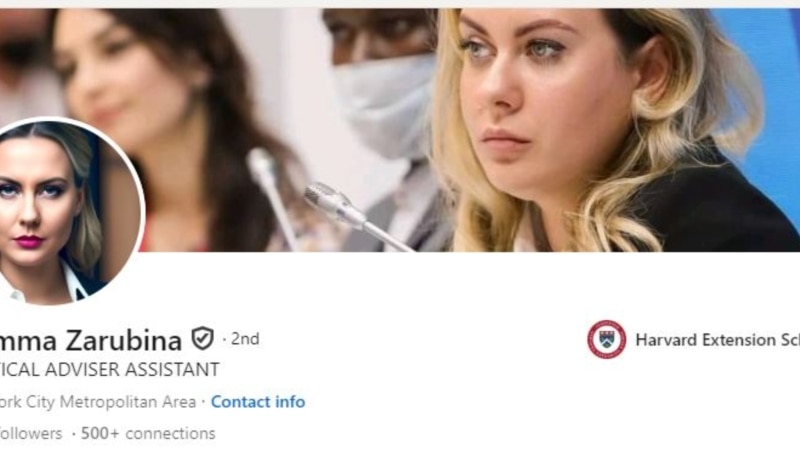Open Harvard Extension School text link

(x=717, y=340)
